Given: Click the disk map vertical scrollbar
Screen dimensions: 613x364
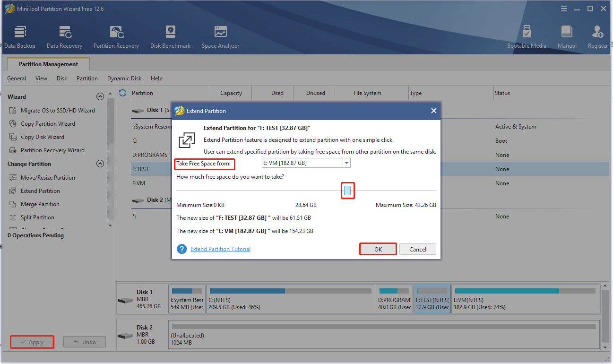Looking at the screenshot, I should (605, 316).
